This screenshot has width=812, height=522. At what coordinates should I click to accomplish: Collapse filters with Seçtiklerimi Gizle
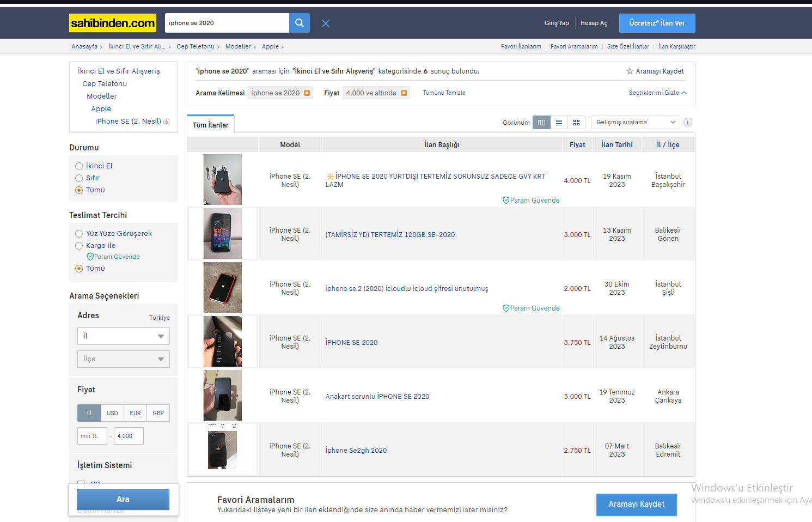click(x=657, y=93)
